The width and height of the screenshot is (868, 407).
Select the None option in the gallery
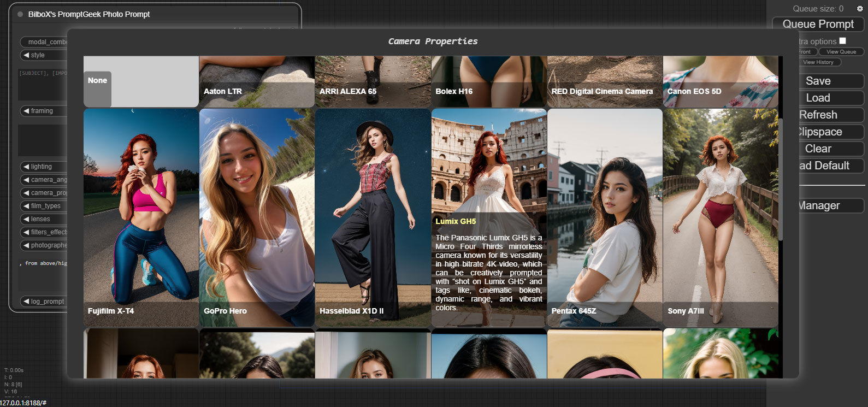pyautogui.click(x=141, y=81)
